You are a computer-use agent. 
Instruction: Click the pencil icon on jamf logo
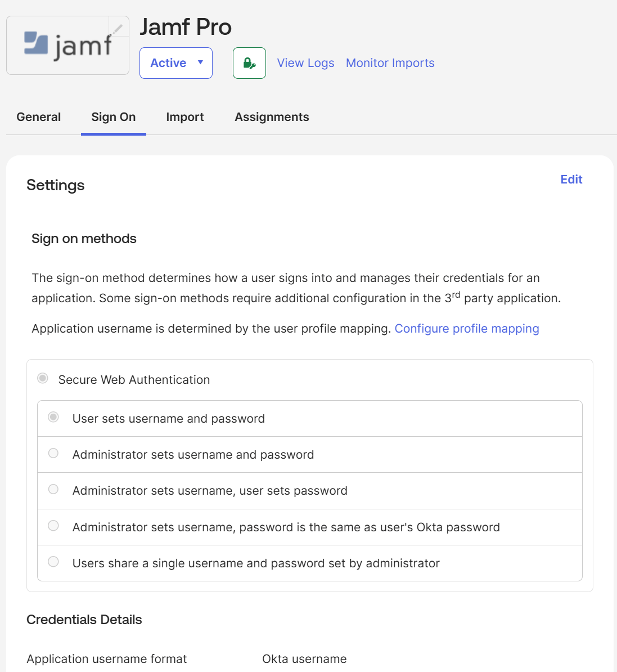pos(118,28)
